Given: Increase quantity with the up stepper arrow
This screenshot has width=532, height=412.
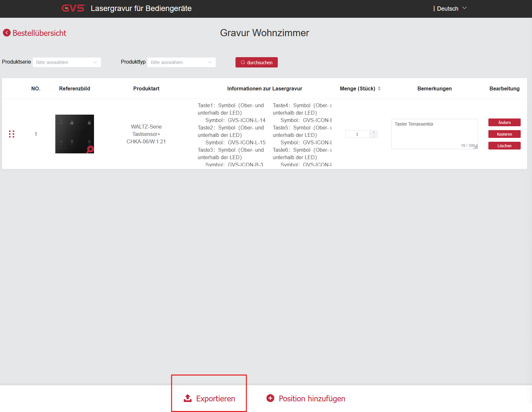Looking at the screenshot, I should point(374,132).
